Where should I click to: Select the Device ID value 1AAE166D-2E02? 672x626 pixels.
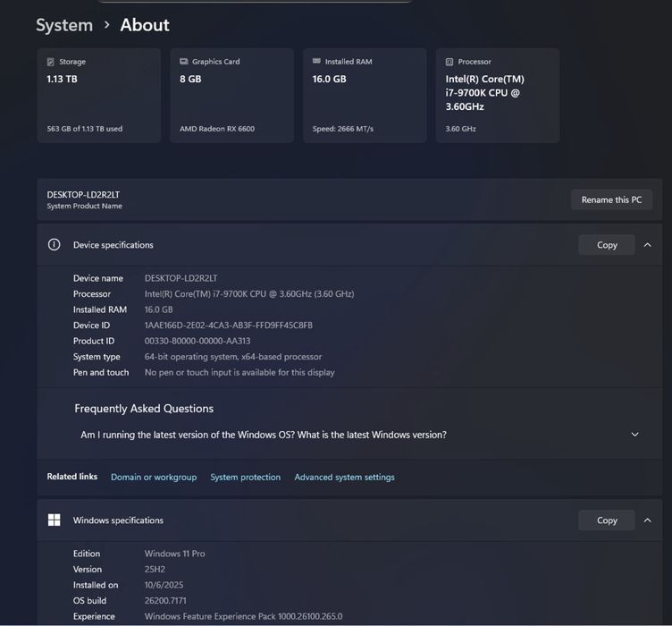tap(229, 326)
